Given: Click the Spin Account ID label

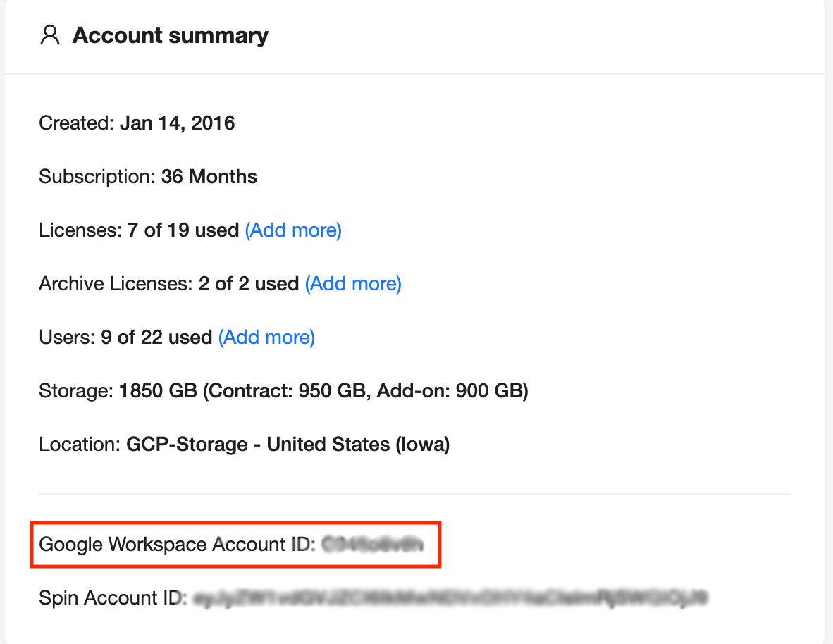Looking at the screenshot, I should click(113, 598).
